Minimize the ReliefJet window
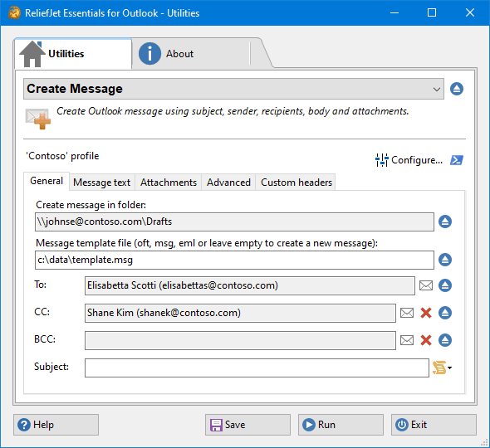This screenshot has width=490, height=448. [394, 12]
